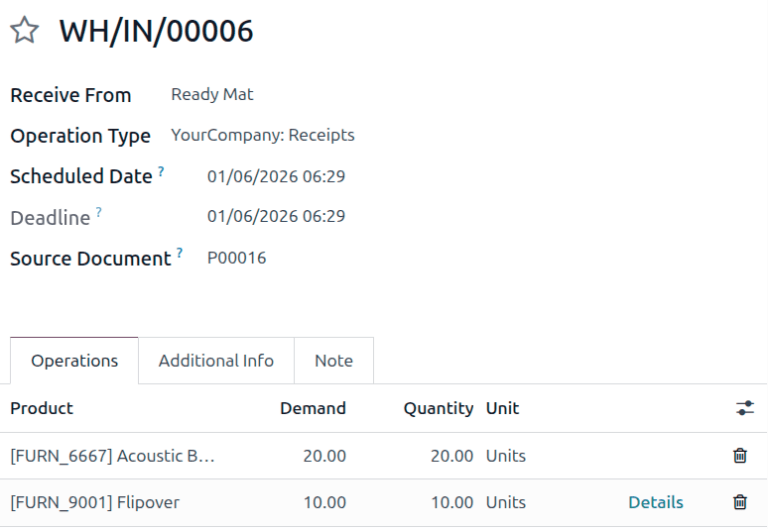The height and width of the screenshot is (529, 768).
Task: Edit quantity 10.00 for Flipover
Action: [451, 502]
